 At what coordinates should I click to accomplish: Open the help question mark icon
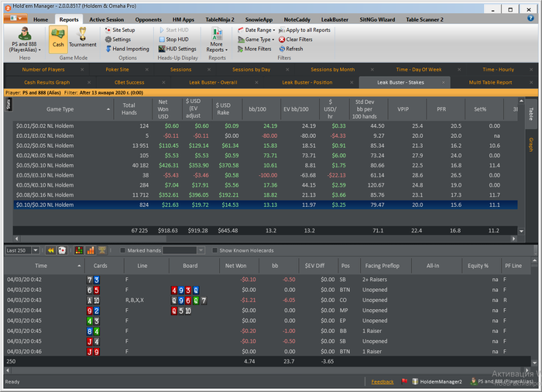(x=530, y=18)
